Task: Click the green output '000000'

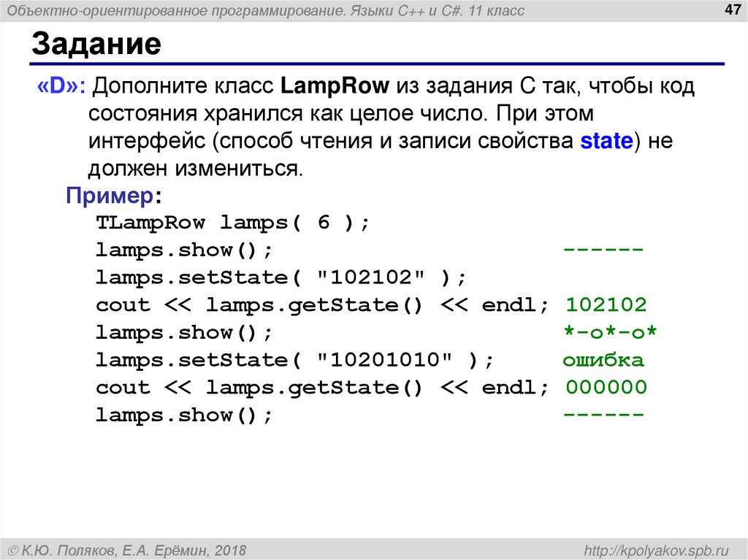Action: coord(606,387)
